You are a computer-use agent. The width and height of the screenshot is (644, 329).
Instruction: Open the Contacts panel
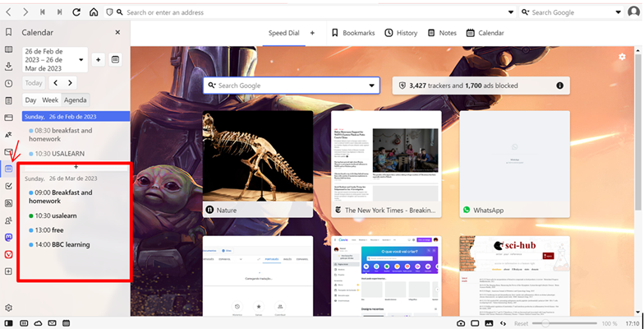point(8,220)
